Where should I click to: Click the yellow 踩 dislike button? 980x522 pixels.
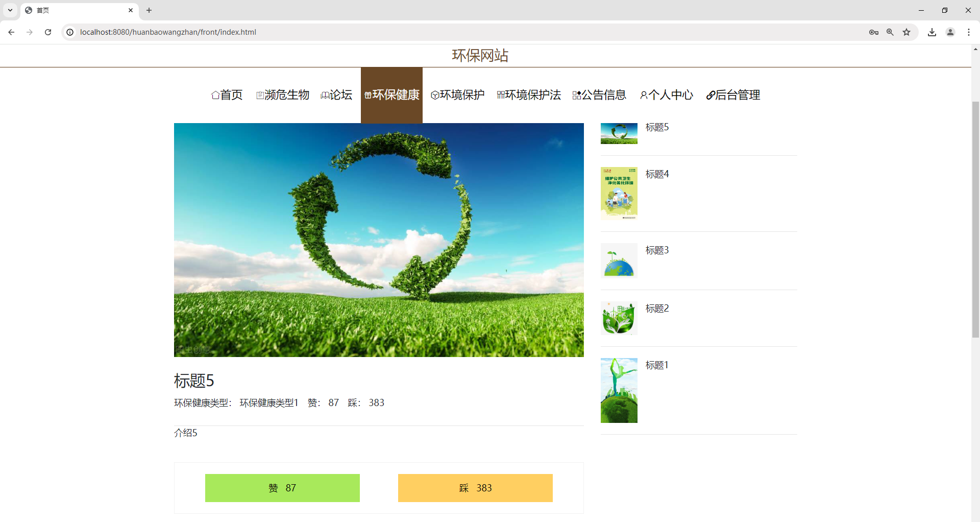pyautogui.click(x=475, y=488)
